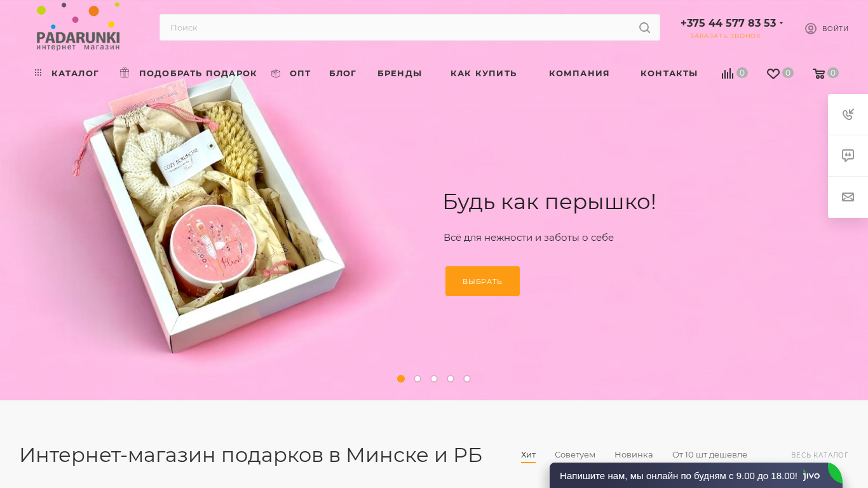Expand the phone number dropdown arrow
This screenshot has height=488, width=868.
(781, 24)
